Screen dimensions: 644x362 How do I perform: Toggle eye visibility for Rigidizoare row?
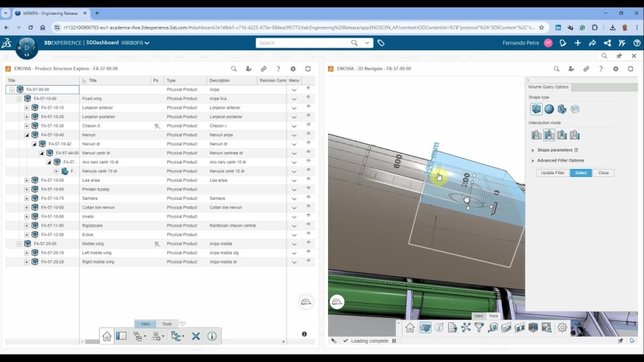tap(308, 225)
